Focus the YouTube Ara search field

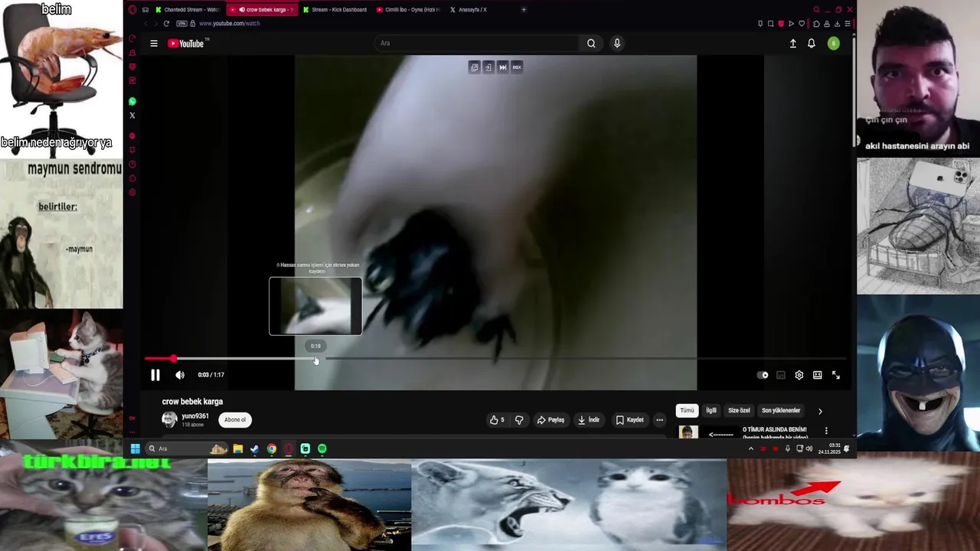click(x=479, y=44)
